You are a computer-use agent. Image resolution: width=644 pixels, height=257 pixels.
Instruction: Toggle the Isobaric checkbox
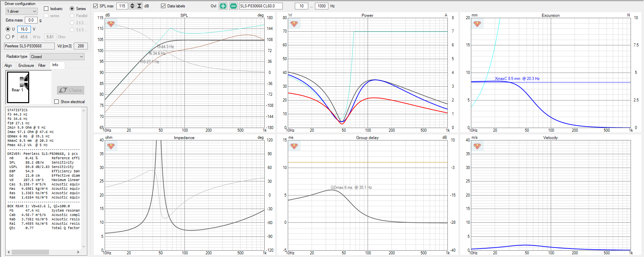click(x=46, y=9)
